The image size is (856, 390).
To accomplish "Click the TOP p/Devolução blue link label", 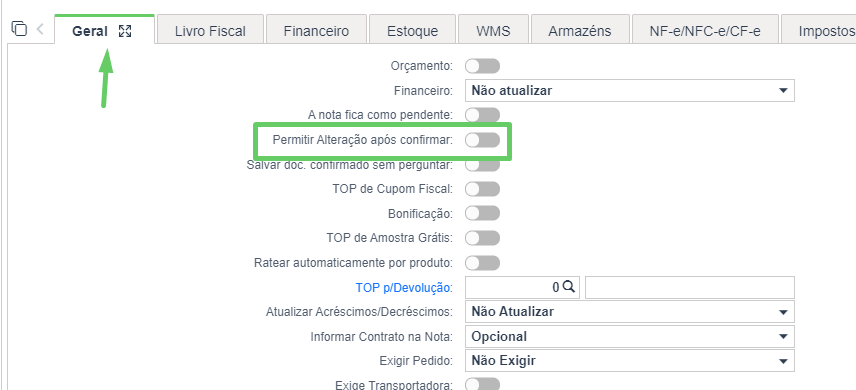I will click(404, 287).
